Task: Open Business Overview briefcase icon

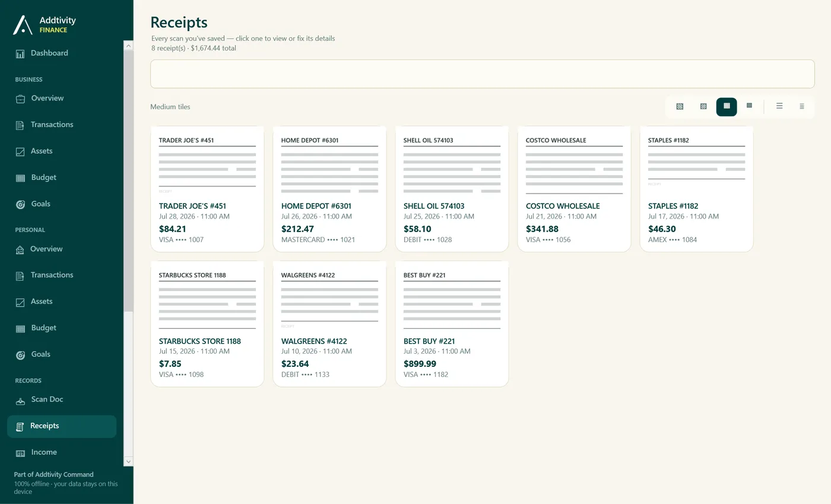Action: [x=20, y=99]
